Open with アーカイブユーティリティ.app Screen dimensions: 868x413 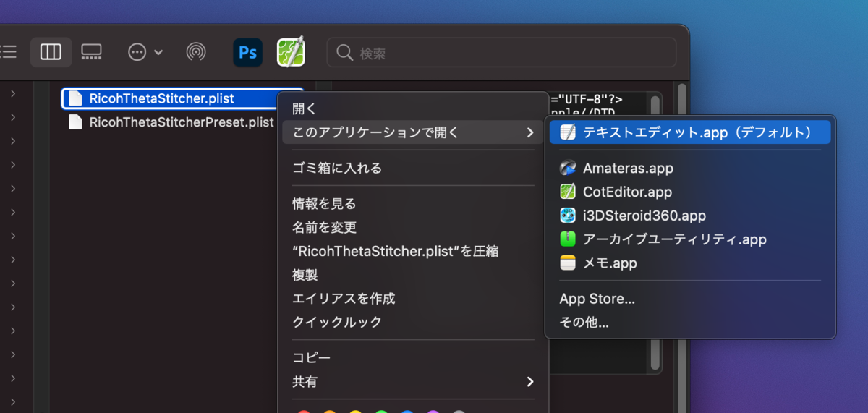point(690,239)
